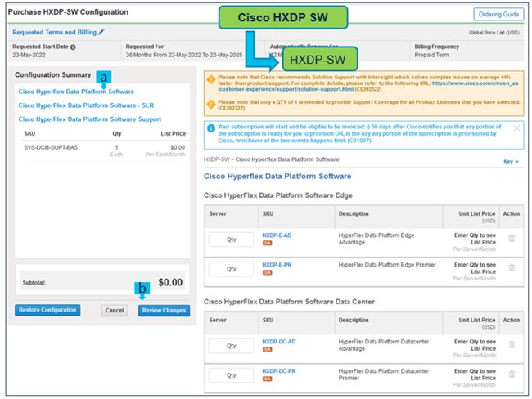The image size is (532, 399).
Task: Click the Configuration Summary heading
Action: [x=53, y=75]
